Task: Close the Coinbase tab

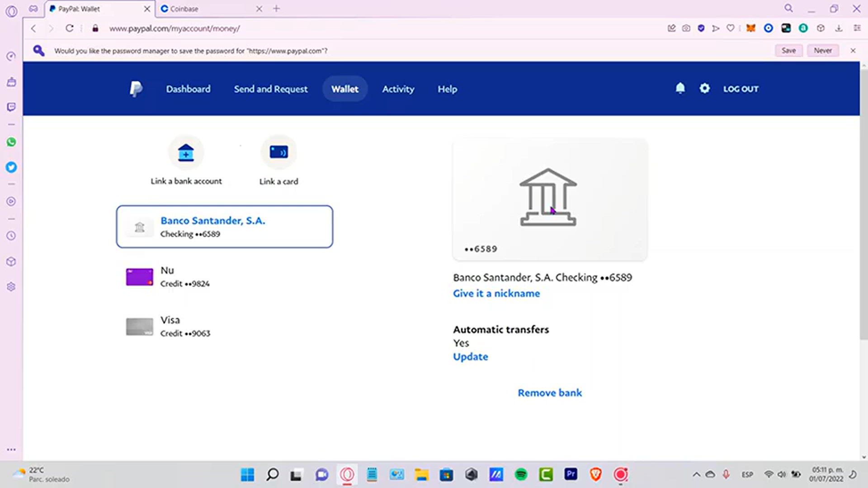Action: click(x=259, y=9)
